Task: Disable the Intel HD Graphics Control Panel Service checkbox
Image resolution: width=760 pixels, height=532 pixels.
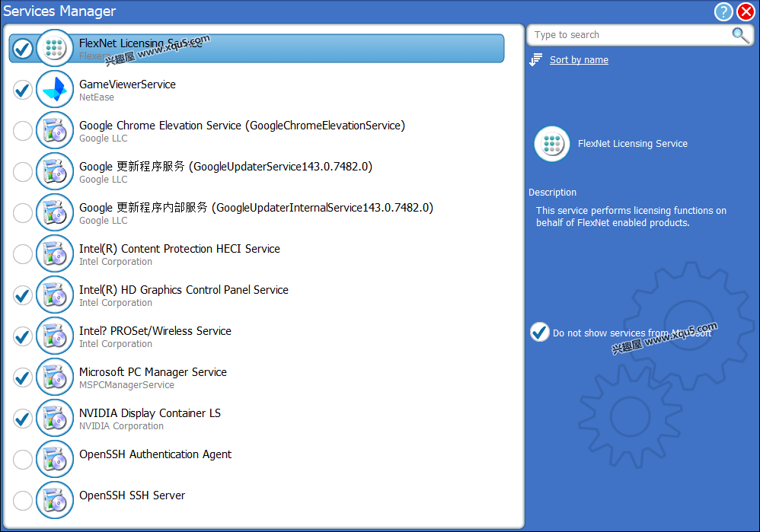Action: [22, 295]
